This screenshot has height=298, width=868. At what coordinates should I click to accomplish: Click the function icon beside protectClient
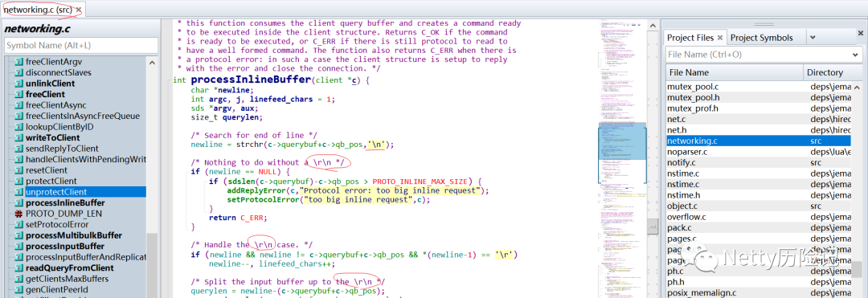point(18,182)
